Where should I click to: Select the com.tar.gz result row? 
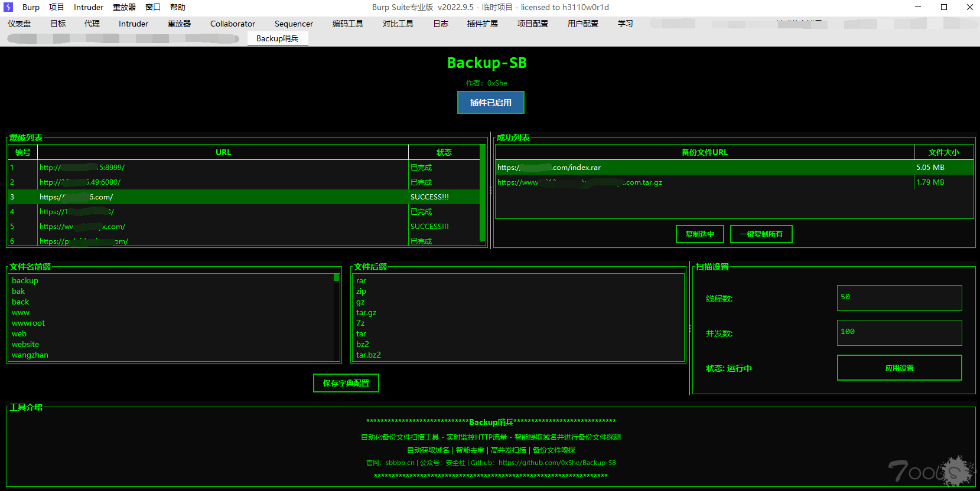click(703, 182)
